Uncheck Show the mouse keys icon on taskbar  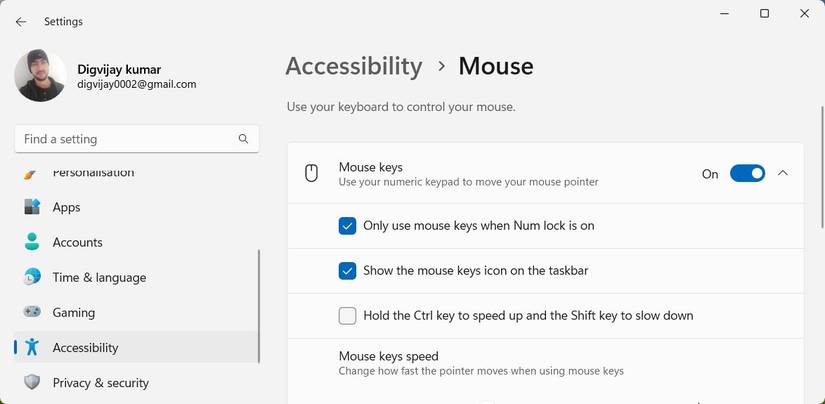click(347, 271)
